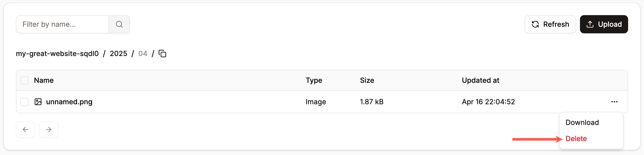Screen dimensions: 644x155
Task: Click the image thumbnail icon beside unnamed.png
Action: [38, 101]
